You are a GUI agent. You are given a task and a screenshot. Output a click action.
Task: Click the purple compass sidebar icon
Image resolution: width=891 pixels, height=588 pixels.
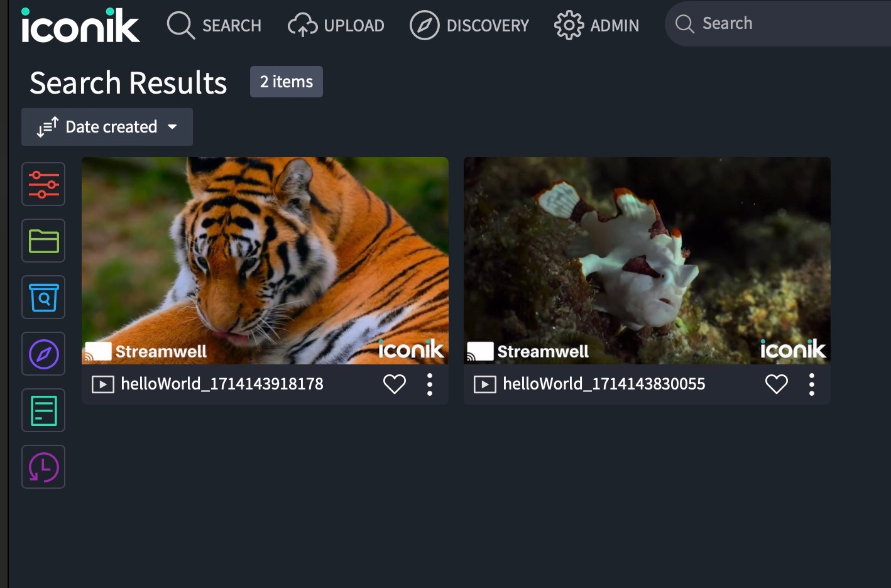[43, 354]
